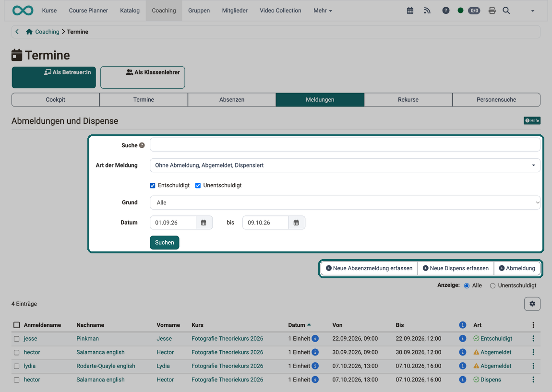
Task: Click Neue Absenzmeldung erfassen
Action: (x=369, y=268)
